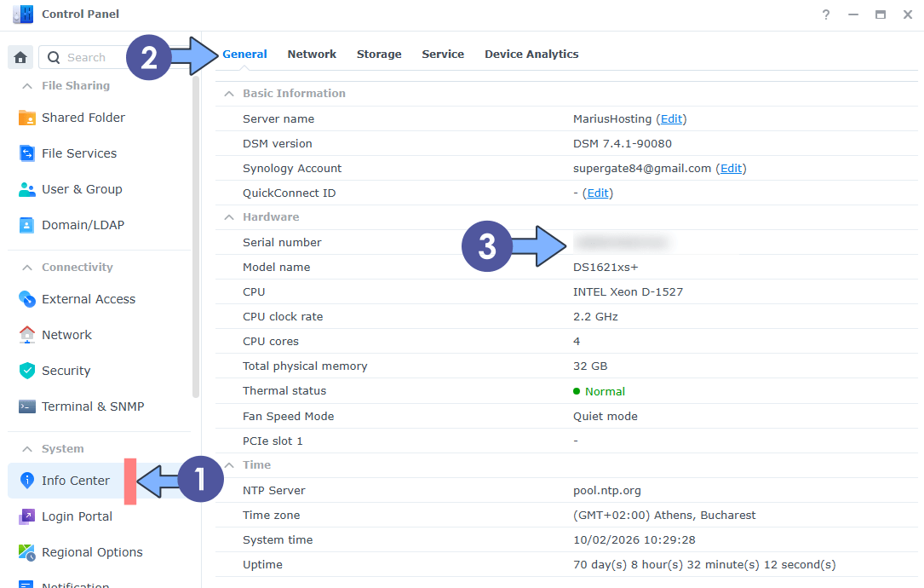Switch to the General tab
Screen dimensions: 924x588
click(244, 55)
